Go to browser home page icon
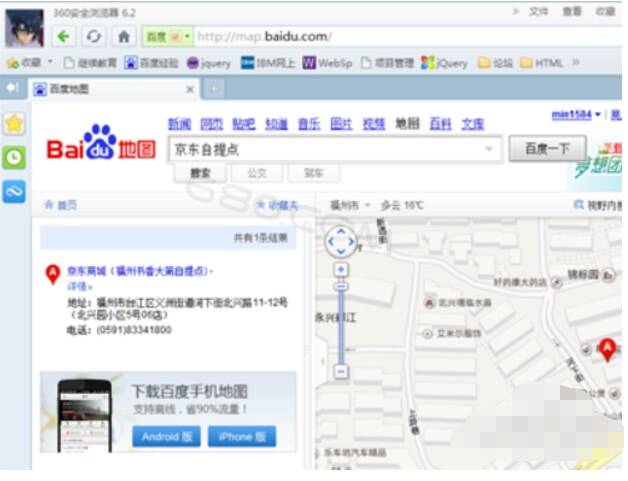628x481 pixels. [124, 37]
